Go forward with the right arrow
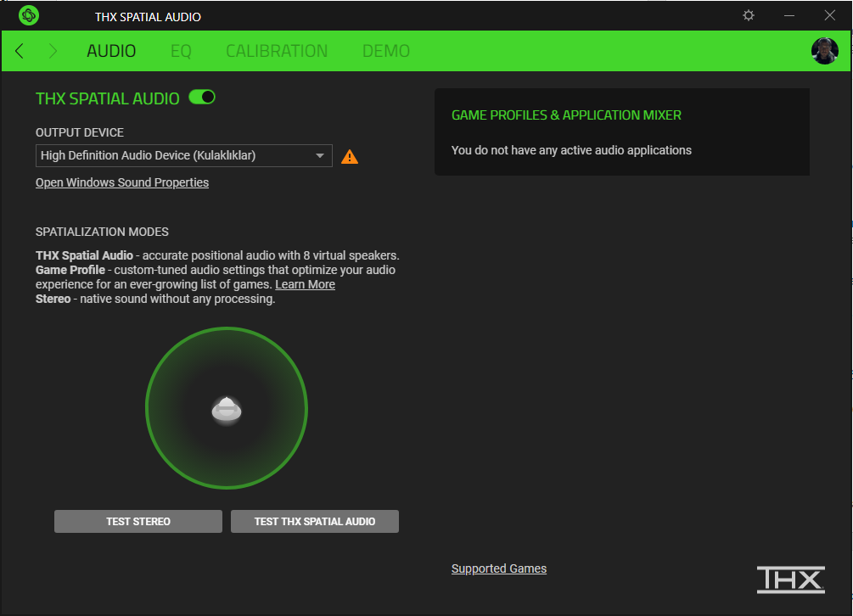 pyautogui.click(x=53, y=51)
